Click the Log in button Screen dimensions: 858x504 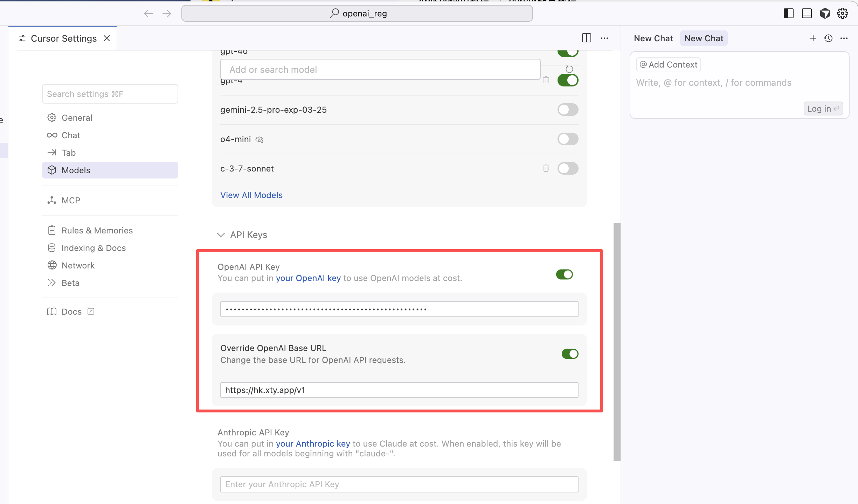pos(823,108)
